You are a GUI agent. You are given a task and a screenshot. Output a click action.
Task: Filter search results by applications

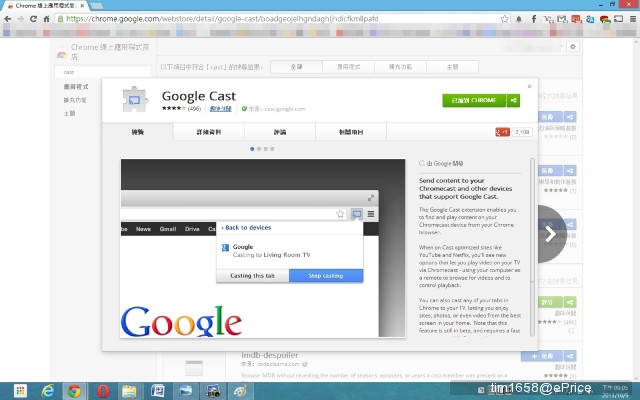pos(348,67)
